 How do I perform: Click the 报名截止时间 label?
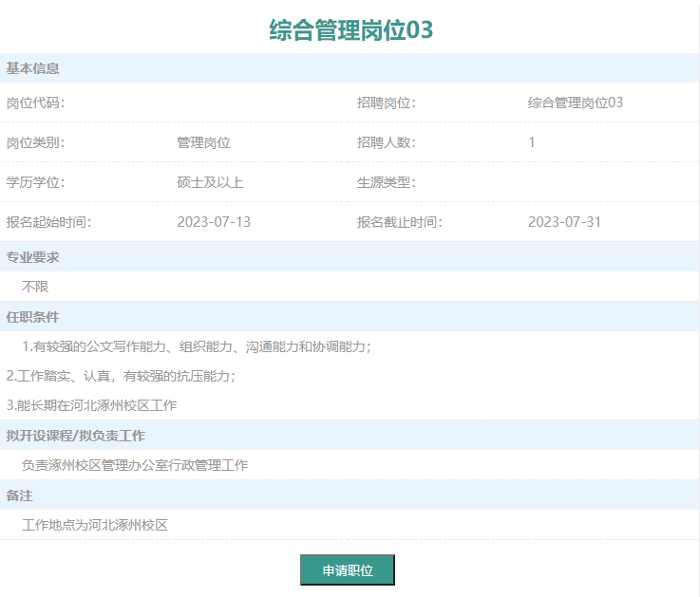[x=400, y=222]
